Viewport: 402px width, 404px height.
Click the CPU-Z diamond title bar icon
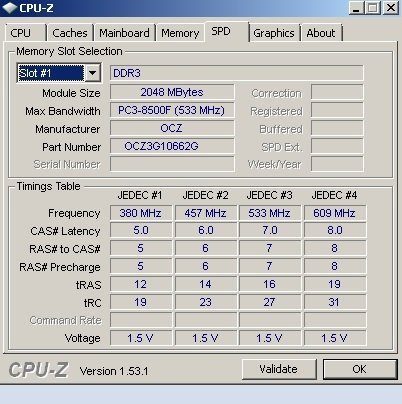(9, 7)
